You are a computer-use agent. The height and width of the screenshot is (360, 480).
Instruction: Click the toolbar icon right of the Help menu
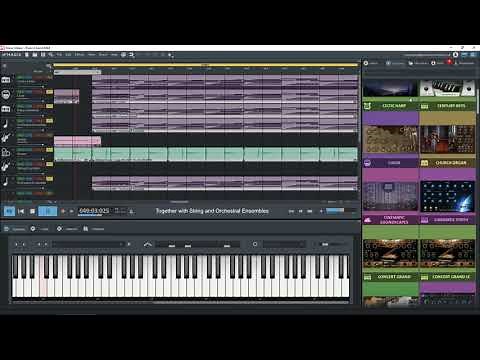pos(123,55)
